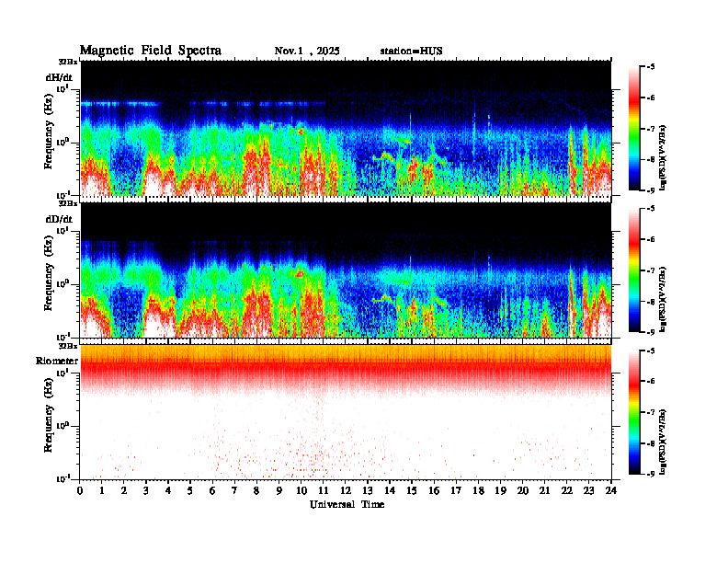The width and height of the screenshot is (728, 563).
Task: Click the "dD/dt" panel label
Action: point(59,219)
